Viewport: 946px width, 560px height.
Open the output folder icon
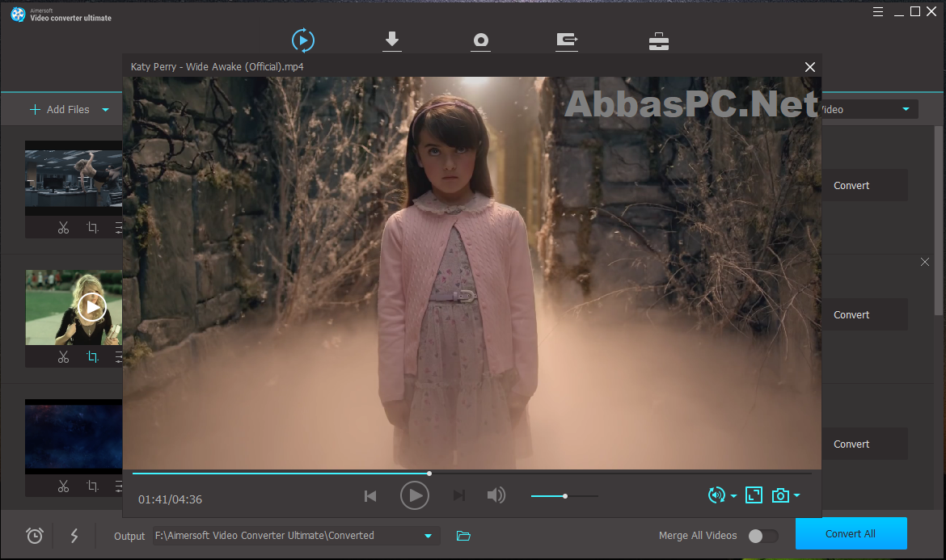click(x=463, y=535)
